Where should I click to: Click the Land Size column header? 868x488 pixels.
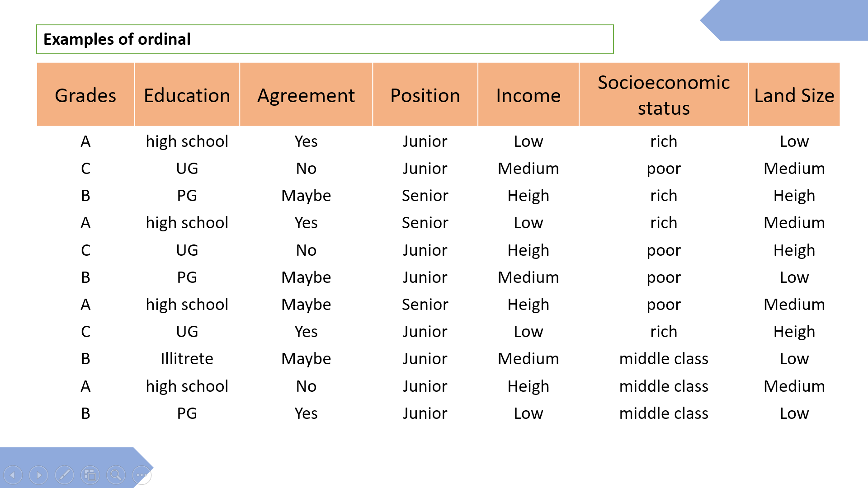pyautogui.click(x=794, y=95)
